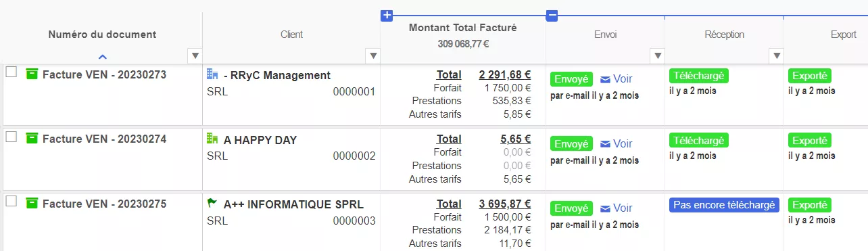This screenshot has height=251, width=868.
Task: Click the blue building icon beside RRyC Management
Action: pyautogui.click(x=212, y=74)
